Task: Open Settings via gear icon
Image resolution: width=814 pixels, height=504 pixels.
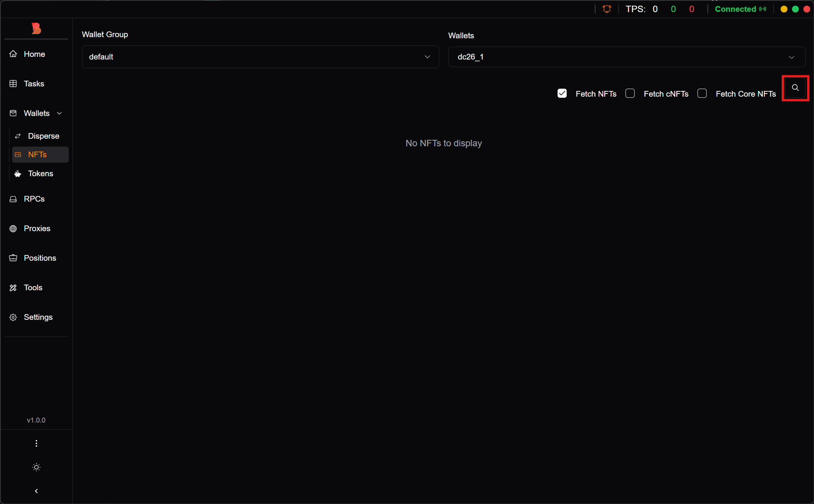Action: coord(13,317)
